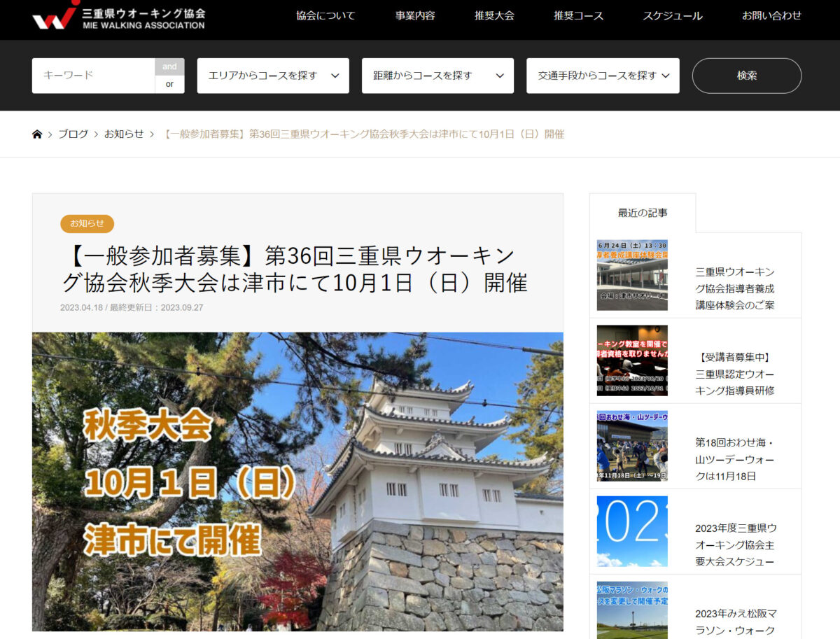The width and height of the screenshot is (840, 639).
Task: Click お問い合わせ contact link
Action: (x=771, y=15)
